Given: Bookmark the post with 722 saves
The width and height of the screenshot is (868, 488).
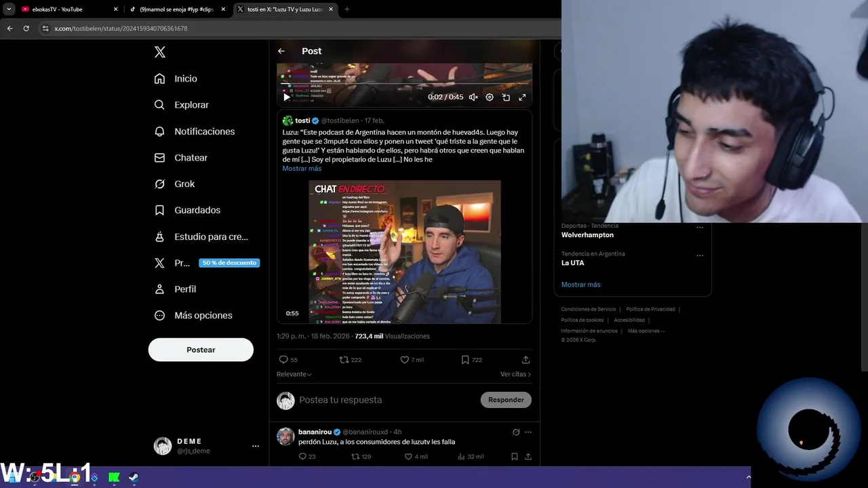Looking at the screenshot, I should [x=465, y=360].
